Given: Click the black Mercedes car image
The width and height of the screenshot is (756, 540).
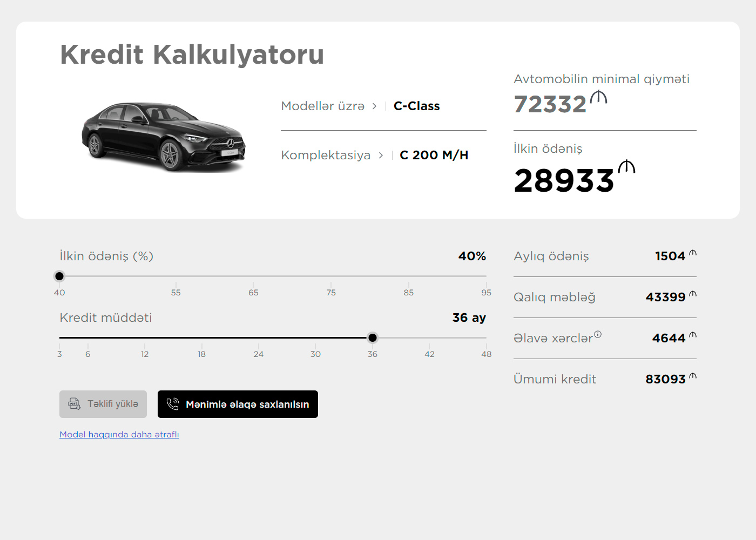Looking at the screenshot, I should pos(164,137).
